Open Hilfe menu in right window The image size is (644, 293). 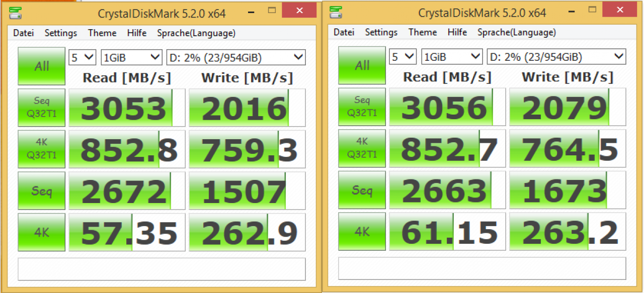pos(457,32)
